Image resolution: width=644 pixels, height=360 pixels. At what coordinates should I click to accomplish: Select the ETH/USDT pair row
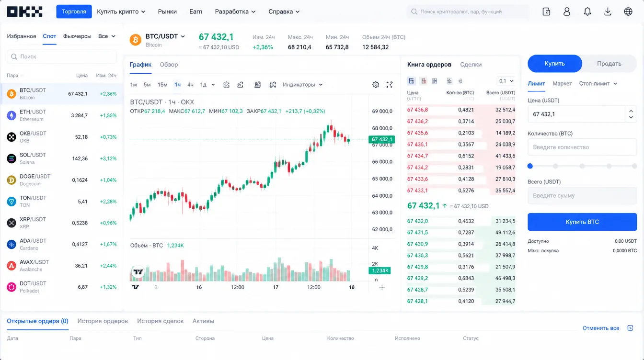coord(62,115)
